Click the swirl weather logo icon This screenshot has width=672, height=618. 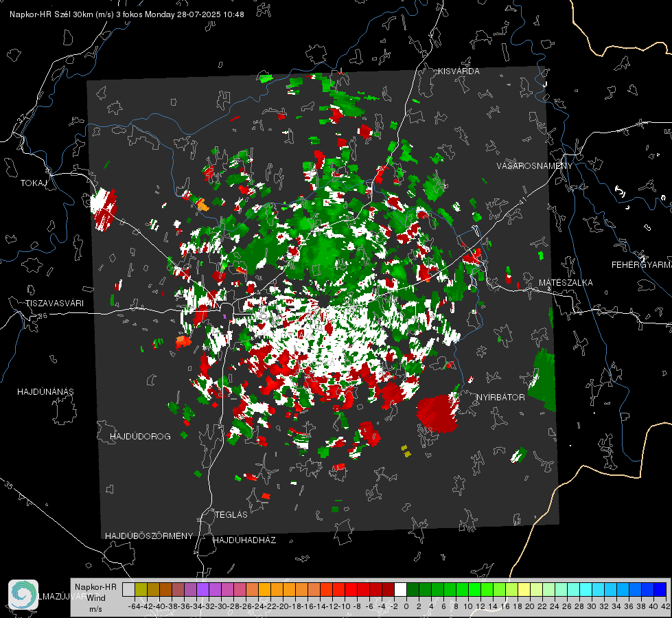tap(23, 595)
